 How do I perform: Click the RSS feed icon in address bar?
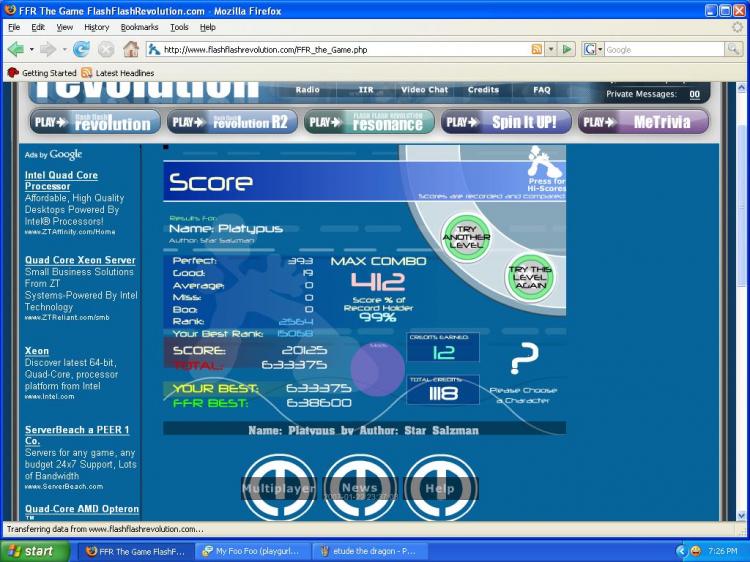click(537, 49)
